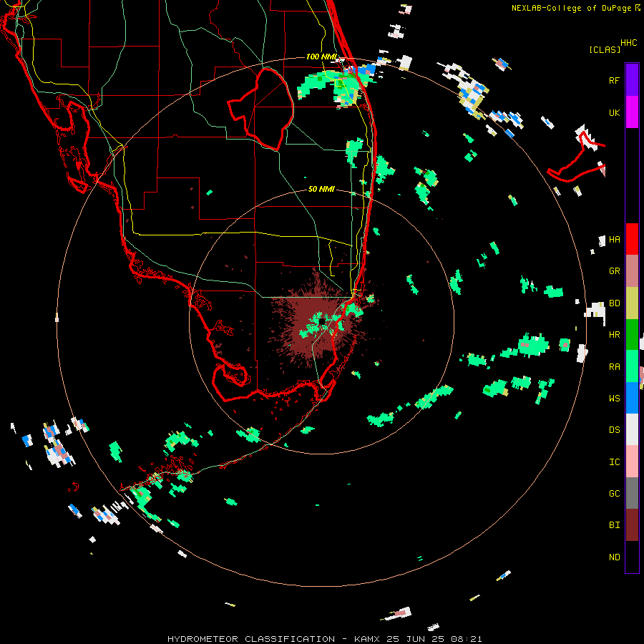Click the "RA" legend label
Viewport: 644px width, 644px height.
[614, 367]
